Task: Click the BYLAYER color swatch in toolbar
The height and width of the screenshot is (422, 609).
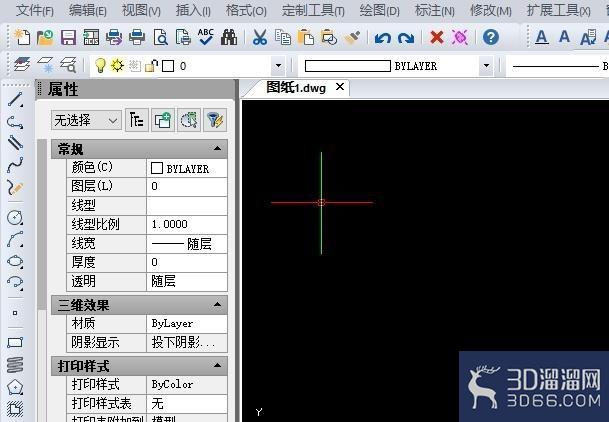Action: tap(348, 66)
